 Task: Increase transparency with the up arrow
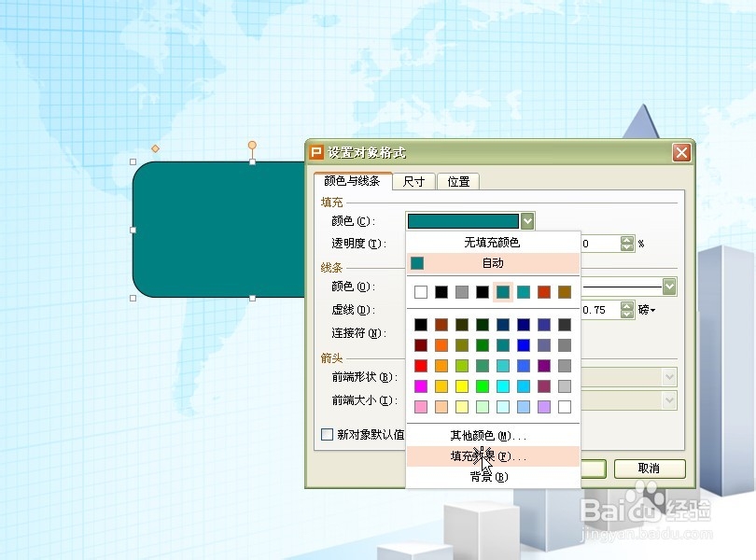click(627, 240)
